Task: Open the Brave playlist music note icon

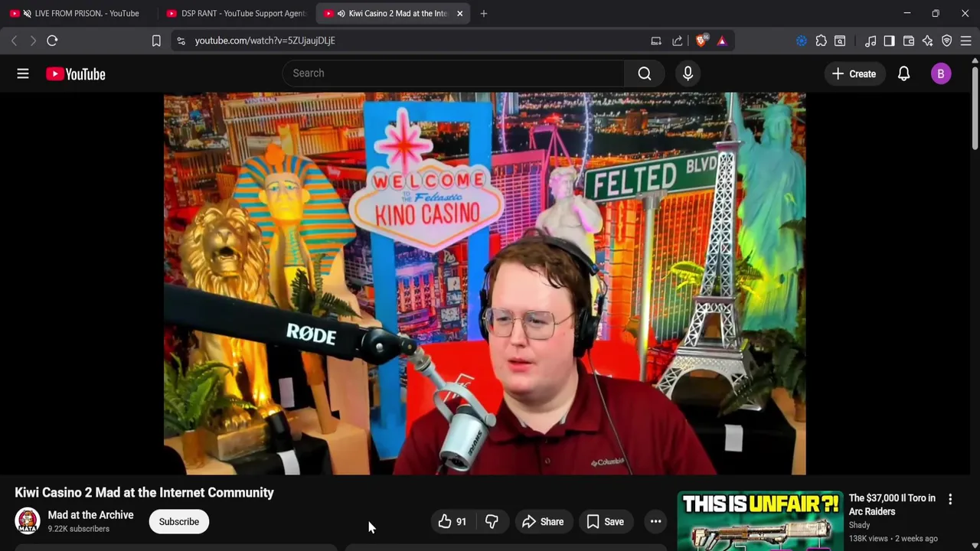Action: click(x=871, y=41)
